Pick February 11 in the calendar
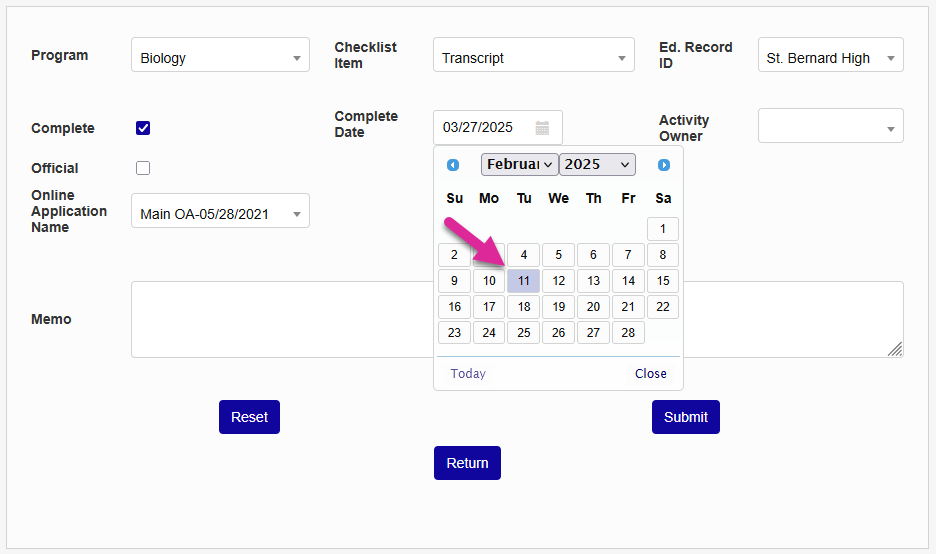 [524, 281]
